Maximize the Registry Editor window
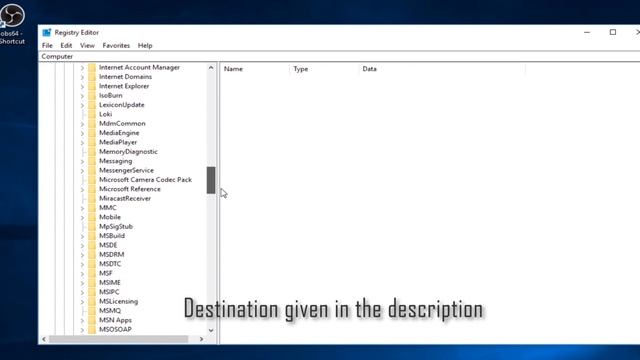 613,32
